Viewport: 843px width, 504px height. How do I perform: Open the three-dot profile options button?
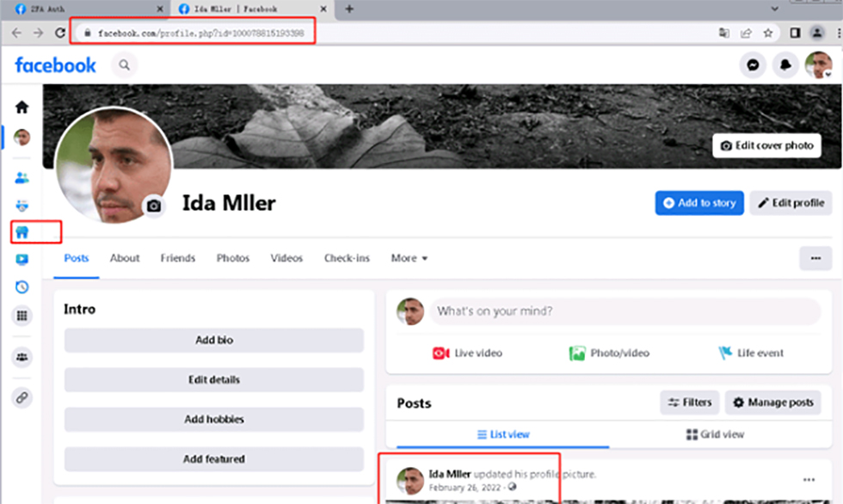[x=814, y=258]
